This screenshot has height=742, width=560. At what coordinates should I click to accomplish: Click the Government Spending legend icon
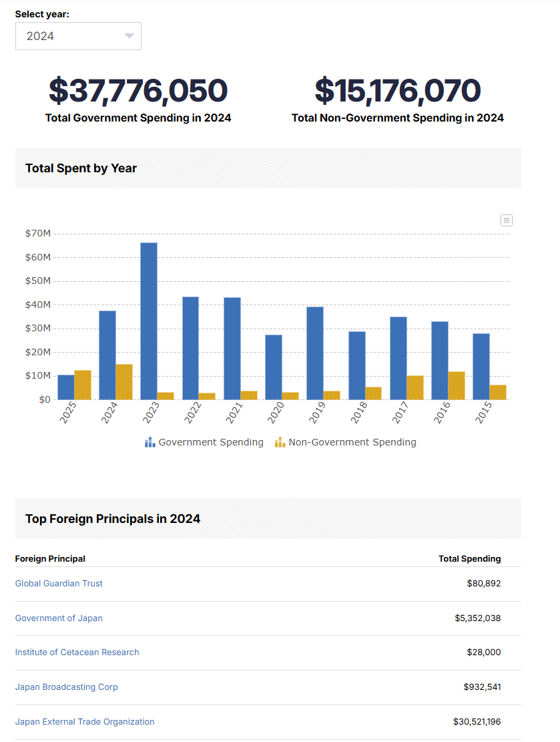tap(150, 442)
